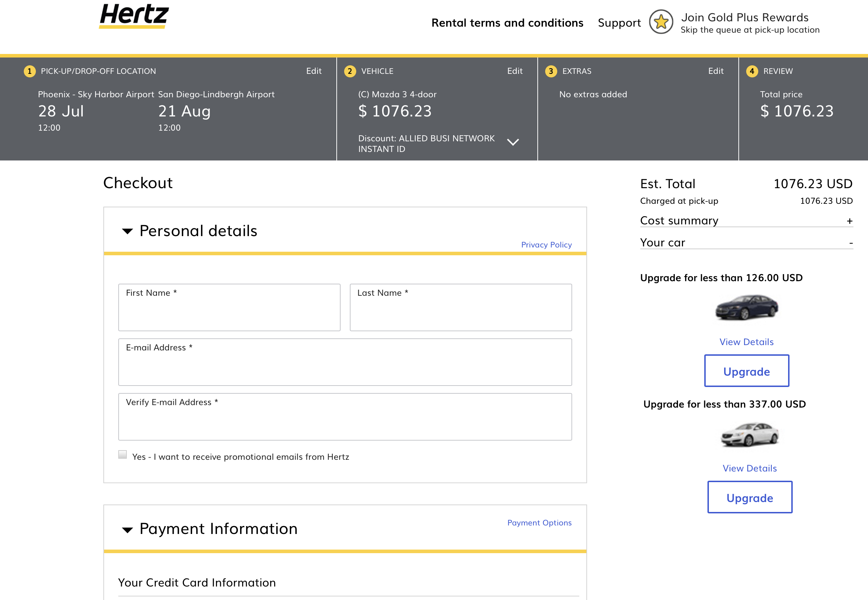868x600 pixels.
Task: Click the dark blue upgrade car image
Action: pyautogui.click(x=746, y=307)
